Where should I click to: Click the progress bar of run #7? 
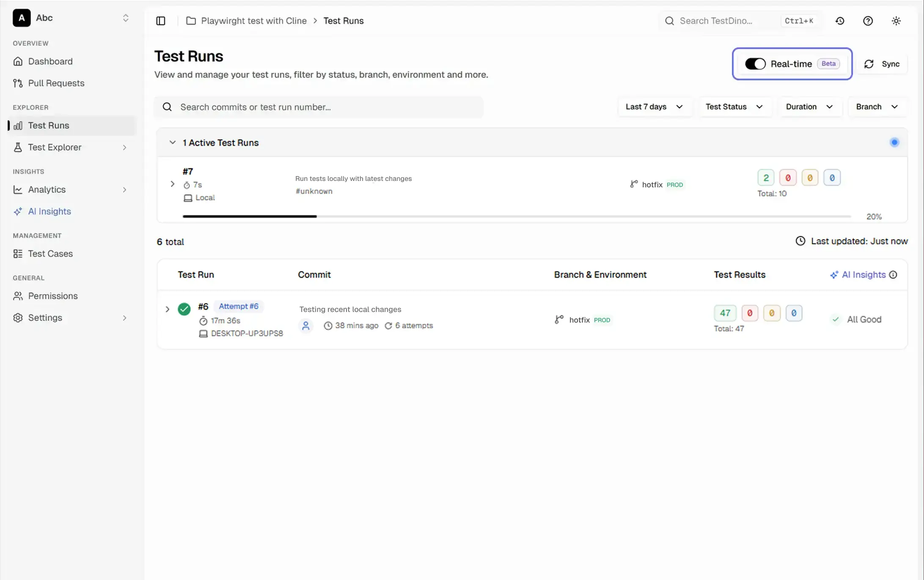(x=517, y=216)
